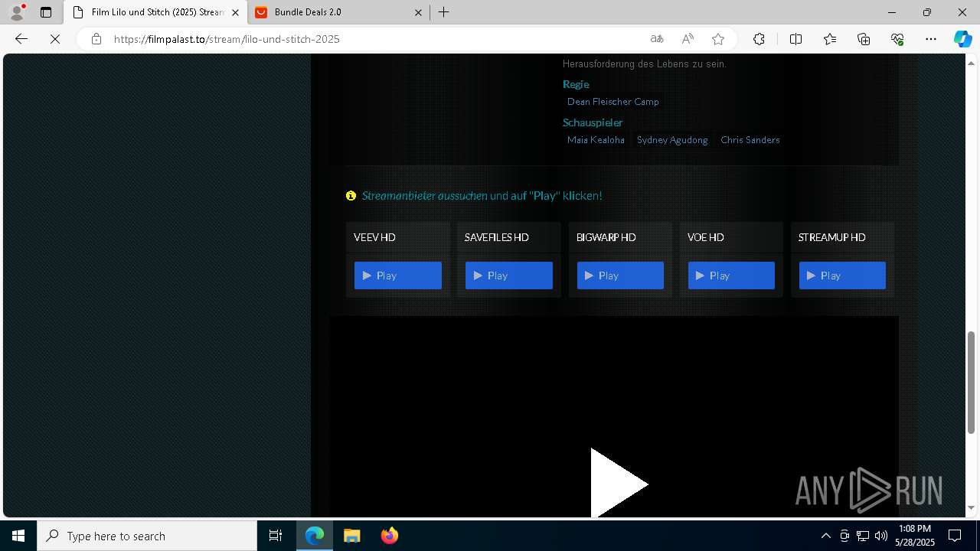The image size is (980, 551).
Task: Open Edge Settings and more menu
Action: [931, 39]
